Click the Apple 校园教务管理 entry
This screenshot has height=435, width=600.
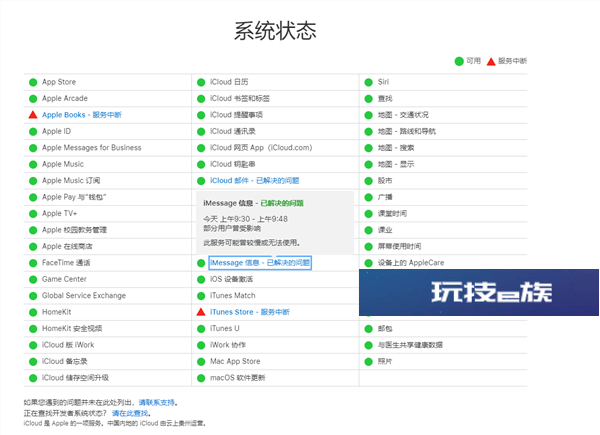[74, 230]
